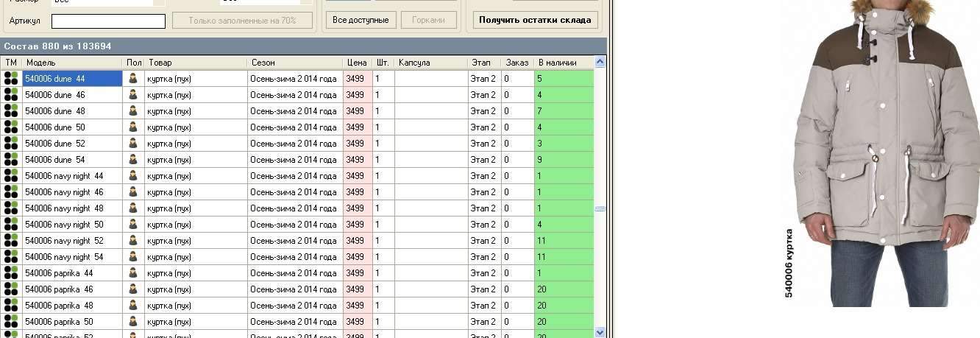
Task: Click the 'Получить остатки склада' button
Action: point(535,20)
